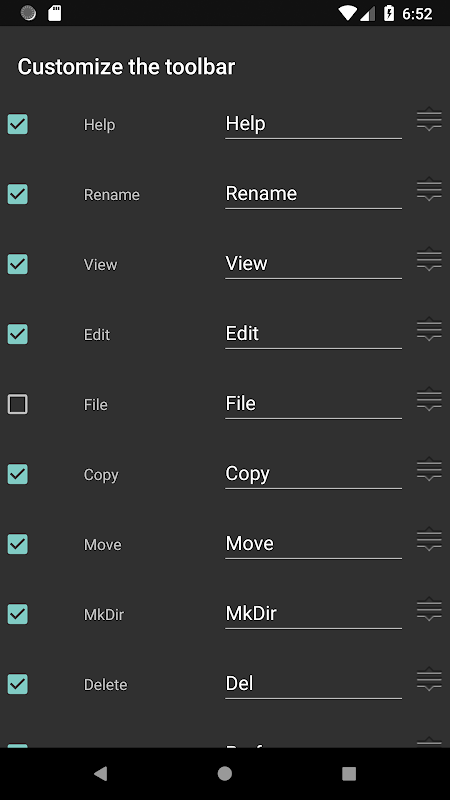Viewport: 450px width, 800px height.
Task: Tap the Android back navigation button
Action: (101, 773)
